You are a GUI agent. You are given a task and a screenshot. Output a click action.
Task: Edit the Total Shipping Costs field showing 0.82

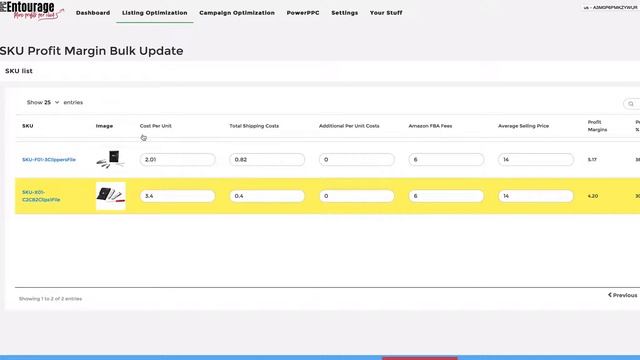point(267,160)
